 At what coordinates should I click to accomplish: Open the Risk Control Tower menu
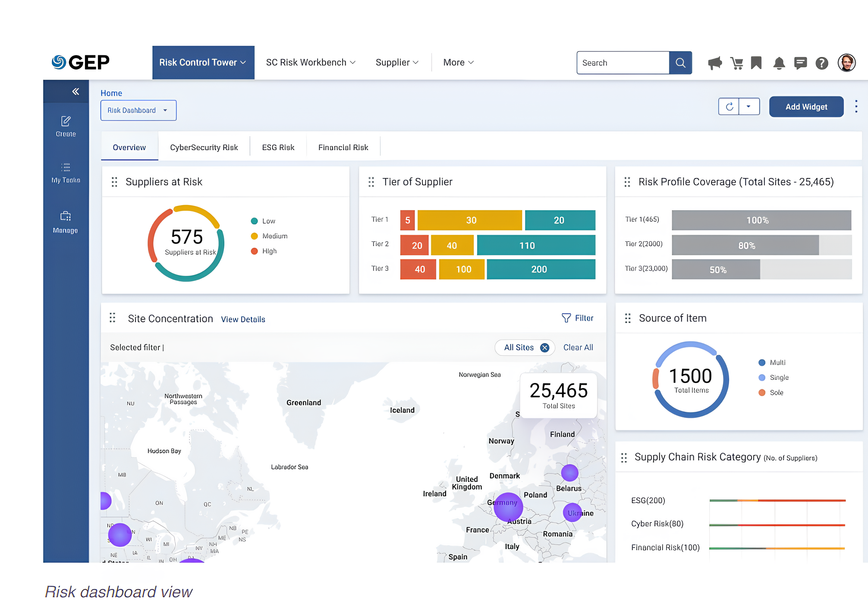click(203, 63)
